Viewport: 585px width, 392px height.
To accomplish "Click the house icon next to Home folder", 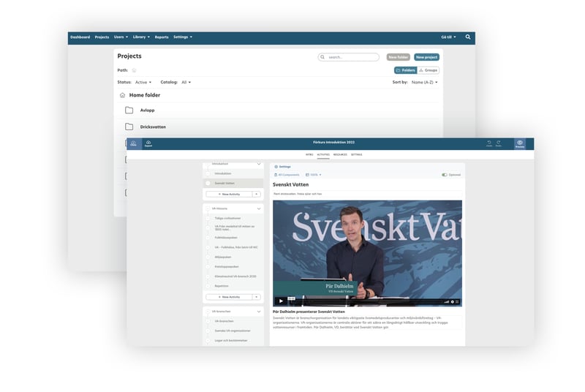I will point(122,96).
